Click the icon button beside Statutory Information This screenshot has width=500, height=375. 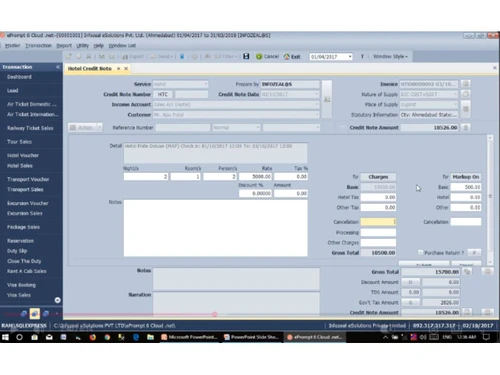click(466, 109)
